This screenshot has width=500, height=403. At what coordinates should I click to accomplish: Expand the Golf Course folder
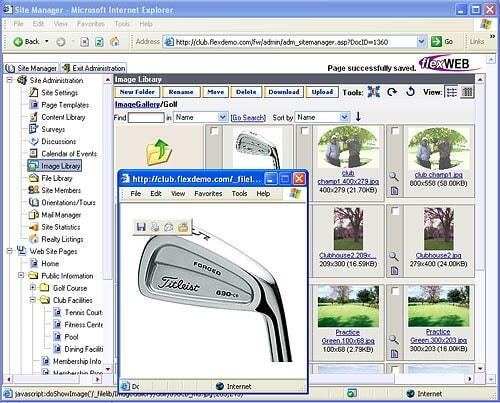[x=33, y=287]
